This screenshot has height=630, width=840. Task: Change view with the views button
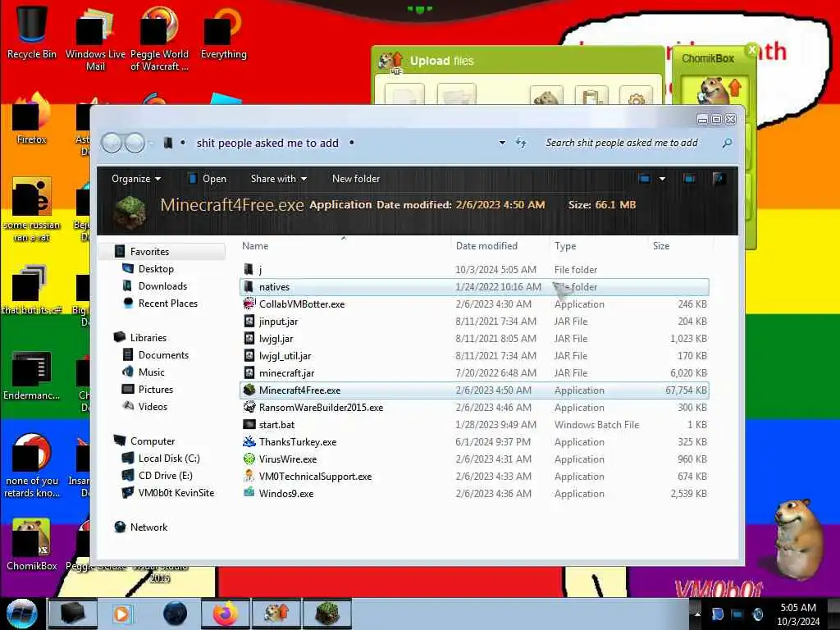coord(645,178)
